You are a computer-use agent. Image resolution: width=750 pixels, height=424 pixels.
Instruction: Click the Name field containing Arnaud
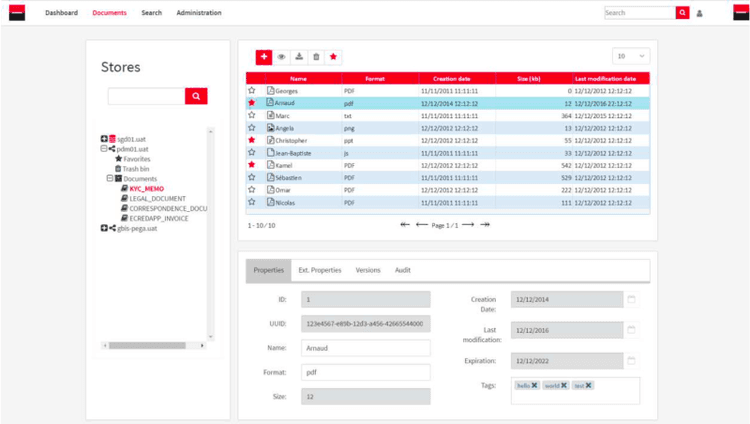[x=365, y=348]
